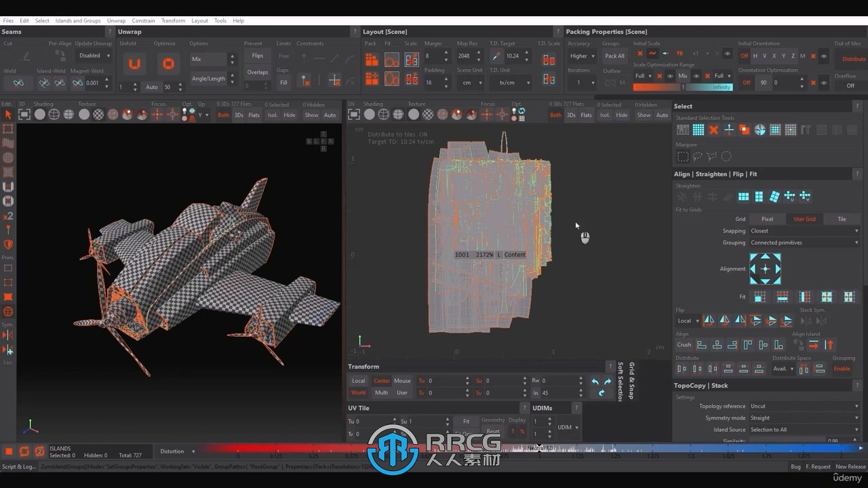Open the Layout menu
The image size is (868, 488).
point(199,20)
